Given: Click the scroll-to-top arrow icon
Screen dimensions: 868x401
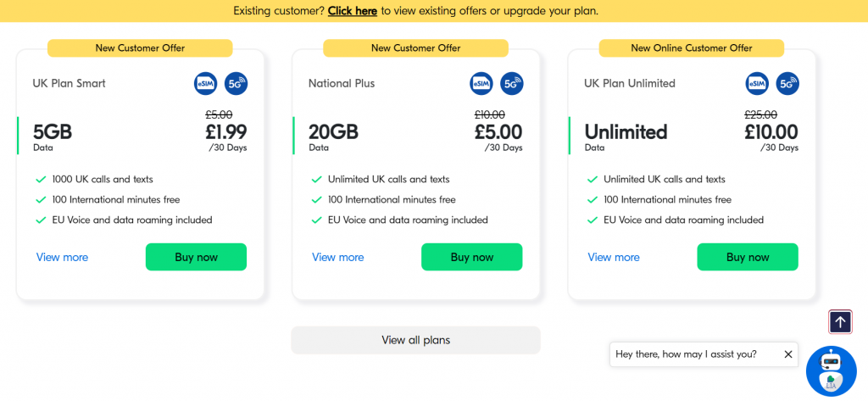Looking at the screenshot, I should (840, 322).
